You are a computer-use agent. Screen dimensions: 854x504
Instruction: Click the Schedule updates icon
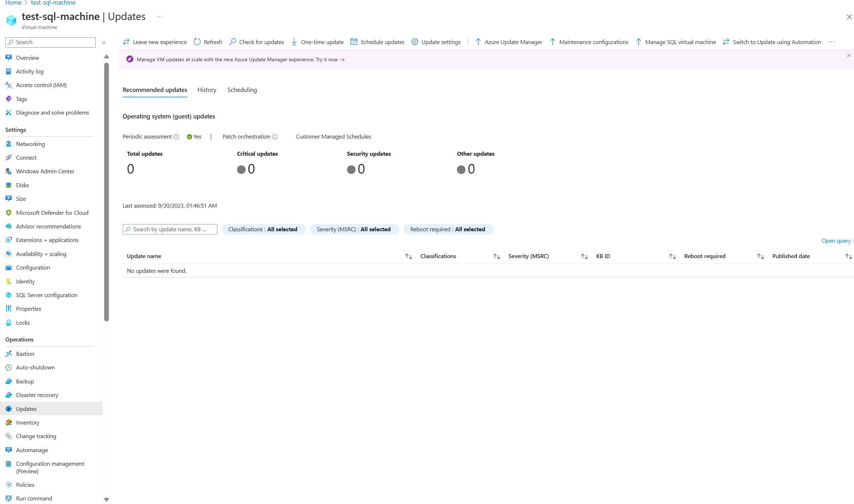pos(354,42)
